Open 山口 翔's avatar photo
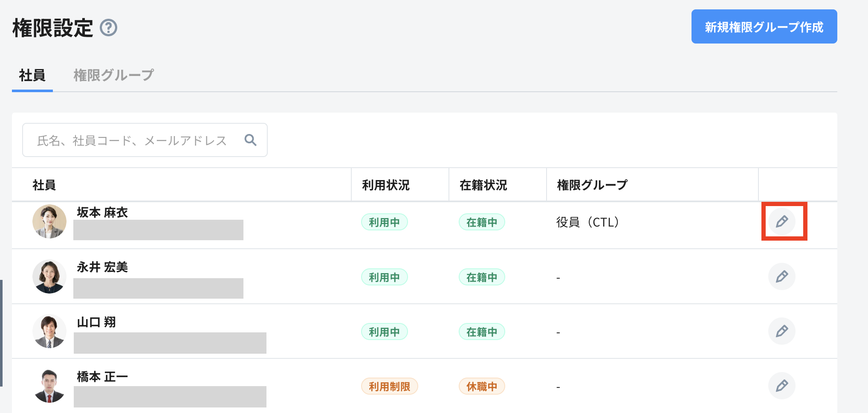868x413 pixels. click(x=49, y=331)
